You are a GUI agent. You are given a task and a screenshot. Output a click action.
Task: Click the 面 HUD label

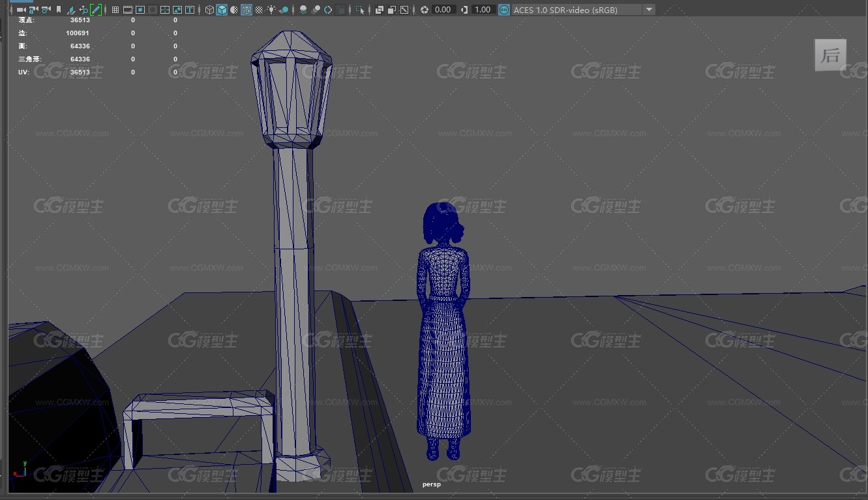tap(23, 46)
